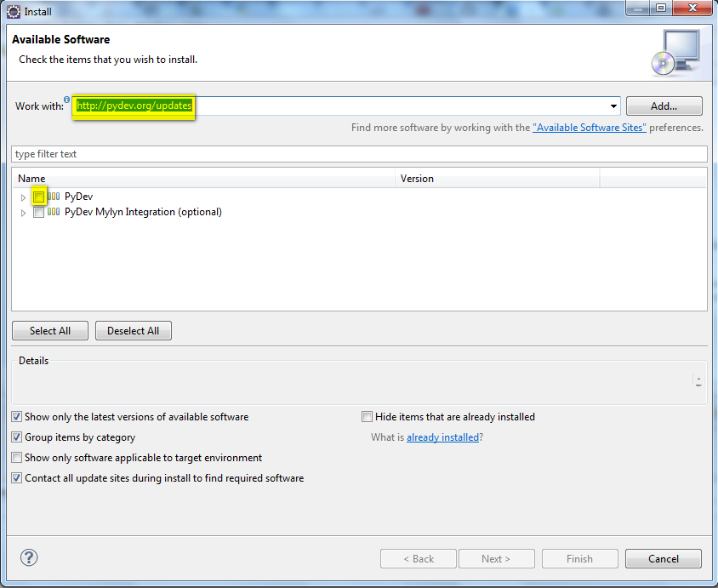Open the Work with dropdown list
Screen dimensions: 718x588
point(613,106)
